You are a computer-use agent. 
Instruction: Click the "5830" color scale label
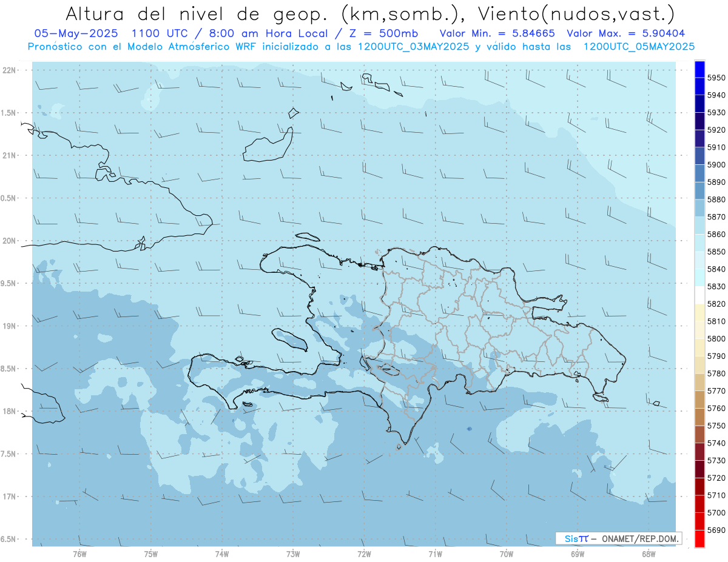coord(716,286)
